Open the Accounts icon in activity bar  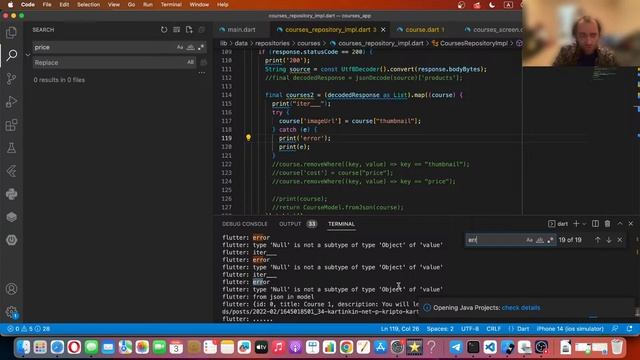(x=11, y=289)
